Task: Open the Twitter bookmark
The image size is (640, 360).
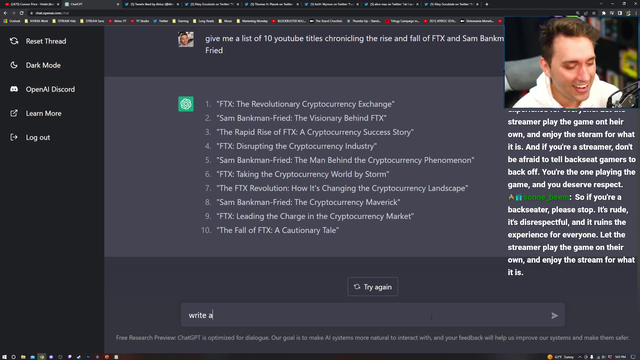Action: coord(161,21)
